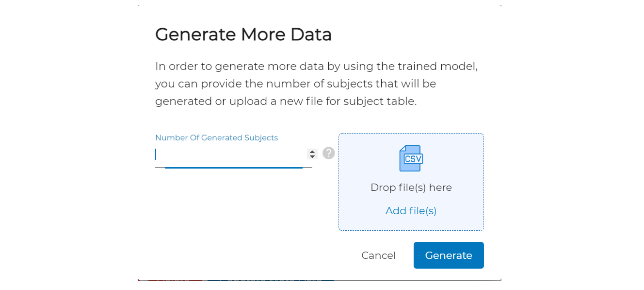Cancel the Generate More Data dialog
The width and height of the screenshot is (644, 290).
click(378, 256)
